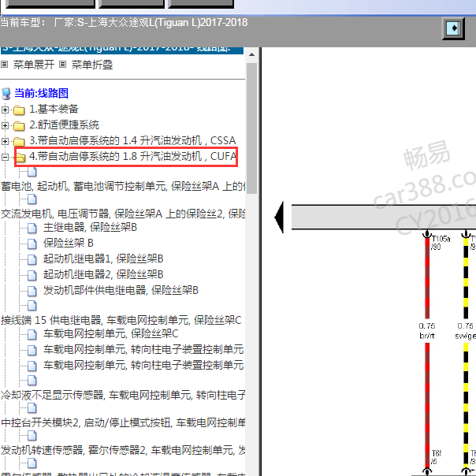Open 主继电器, 保险丝架B diagram
476x476 pixels.
pos(90,227)
